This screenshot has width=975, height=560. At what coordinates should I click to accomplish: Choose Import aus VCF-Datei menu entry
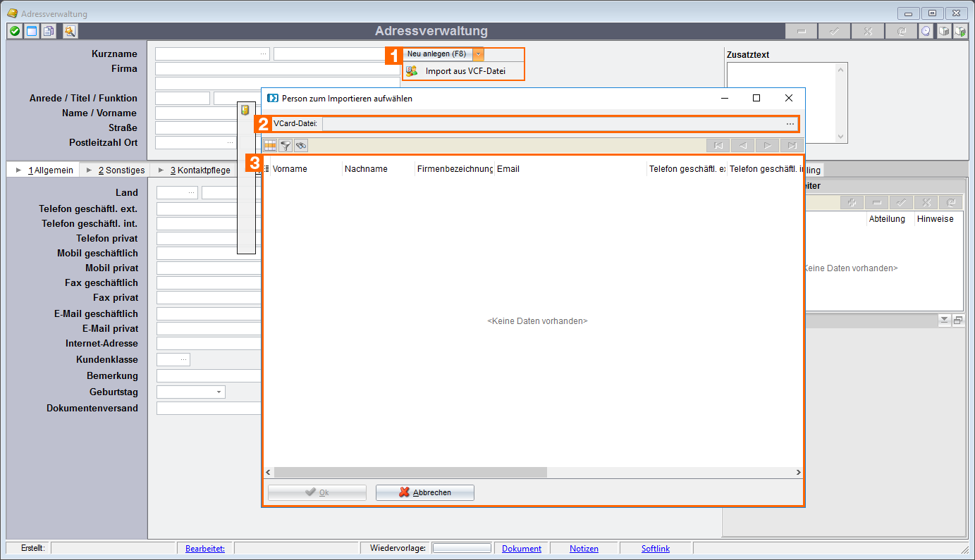click(465, 71)
